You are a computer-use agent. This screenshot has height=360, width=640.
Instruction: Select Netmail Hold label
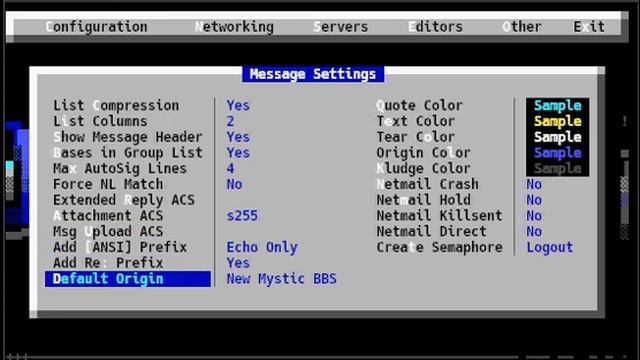tap(423, 200)
